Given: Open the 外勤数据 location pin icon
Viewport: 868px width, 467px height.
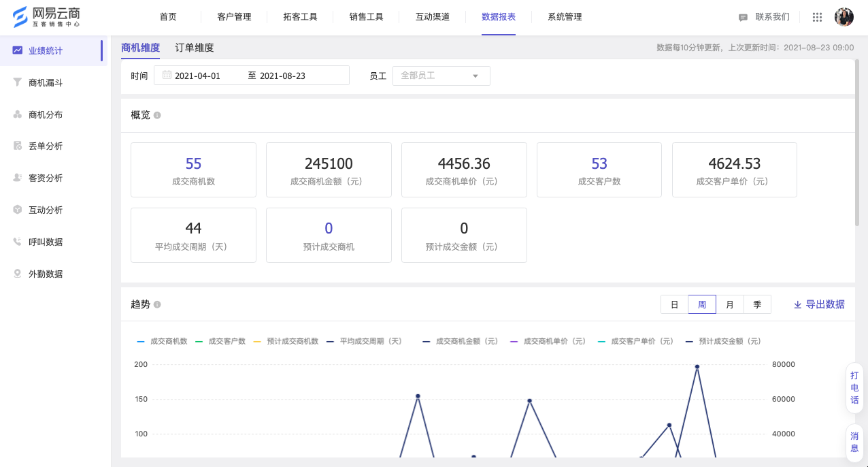Looking at the screenshot, I should pos(18,274).
